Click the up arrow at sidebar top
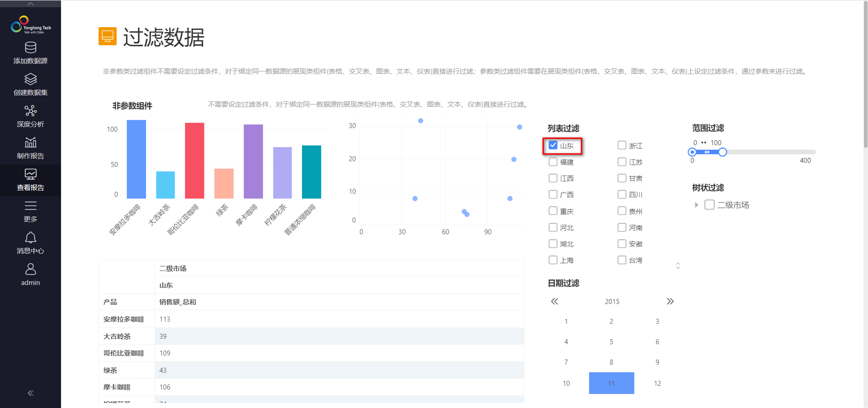Viewport: 868px width, 408px height. pyautogui.click(x=30, y=4)
